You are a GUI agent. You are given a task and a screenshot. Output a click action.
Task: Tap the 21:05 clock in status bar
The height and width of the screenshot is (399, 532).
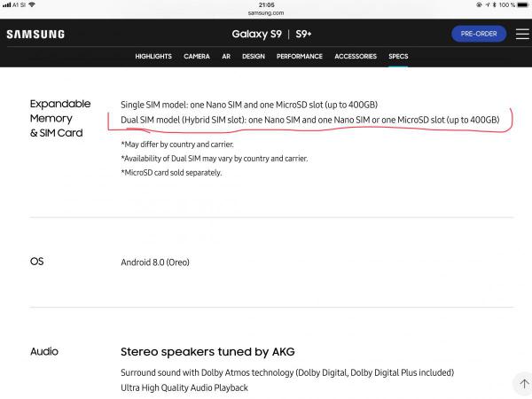point(266,4)
